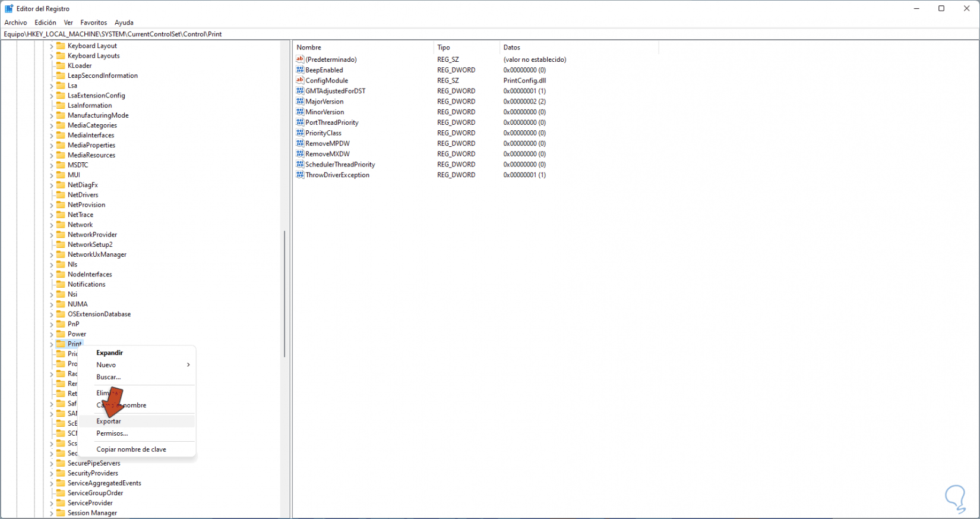Image resolution: width=980 pixels, height=519 pixels.
Task: Click the Print folder icon
Action: click(x=61, y=344)
